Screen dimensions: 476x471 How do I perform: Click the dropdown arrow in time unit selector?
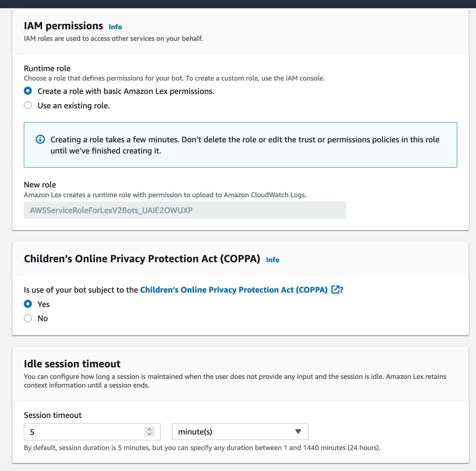[x=298, y=432]
